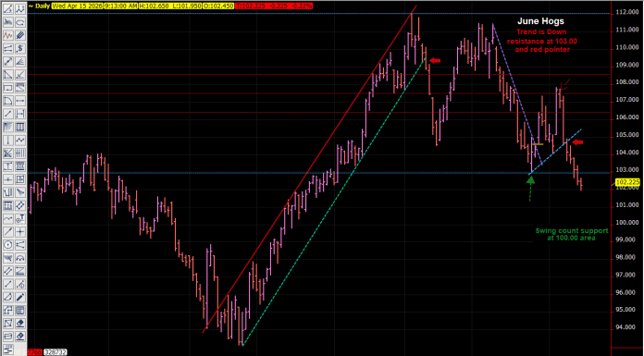Choose the parallel diagonal channel tool
This screenshot has height=356, width=644.
7,272
